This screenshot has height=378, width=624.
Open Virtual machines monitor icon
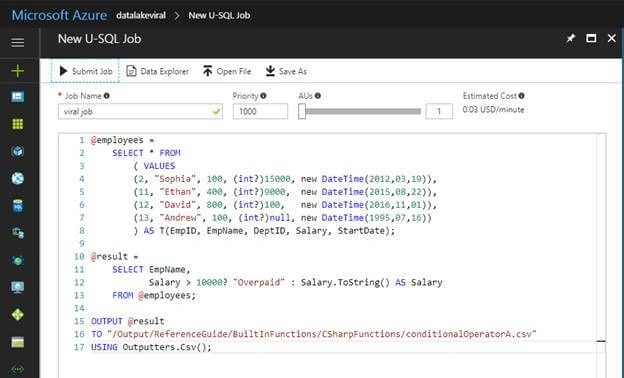pyautogui.click(x=18, y=287)
